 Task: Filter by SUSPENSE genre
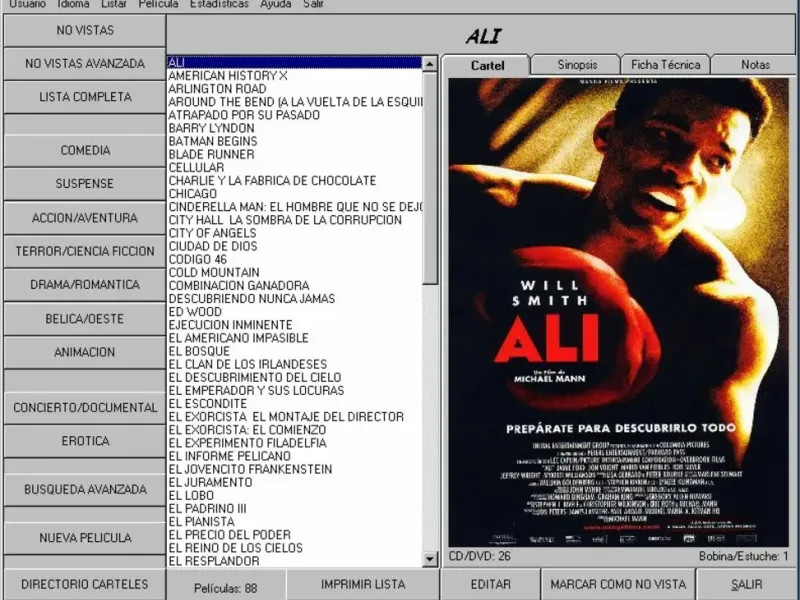click(x=85, y=184)
